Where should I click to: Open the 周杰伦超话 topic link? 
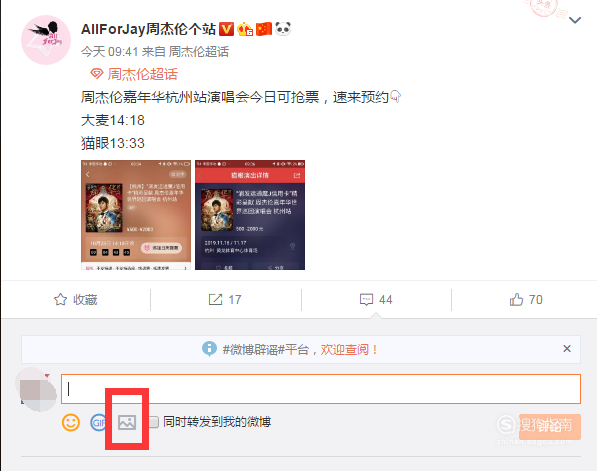coord(142,74)
